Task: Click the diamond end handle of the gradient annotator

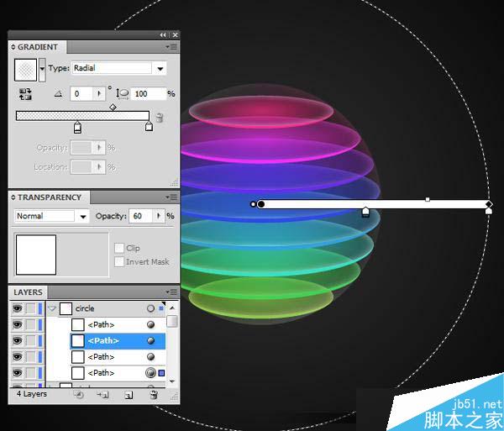Action: tap(489, 204)
